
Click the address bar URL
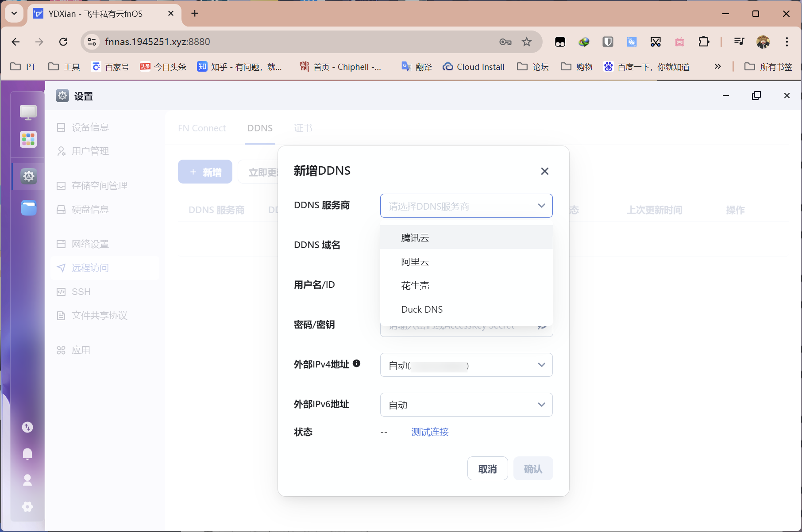coord(158,42)
